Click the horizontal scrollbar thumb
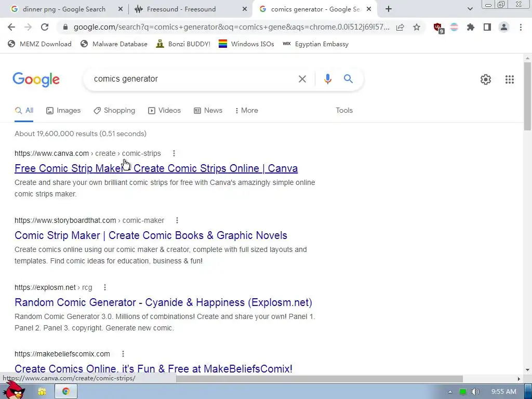 [319, 379]
